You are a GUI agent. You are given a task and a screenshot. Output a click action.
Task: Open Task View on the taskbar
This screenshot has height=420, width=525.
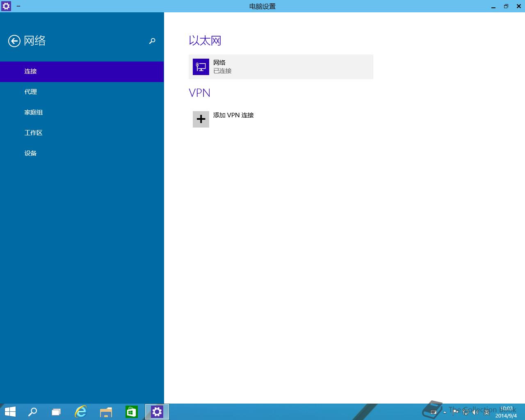click(x=56, y=412)
